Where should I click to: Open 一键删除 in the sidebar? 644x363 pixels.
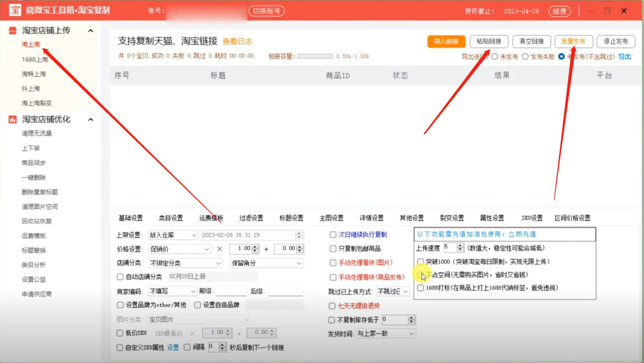[34, 177]
